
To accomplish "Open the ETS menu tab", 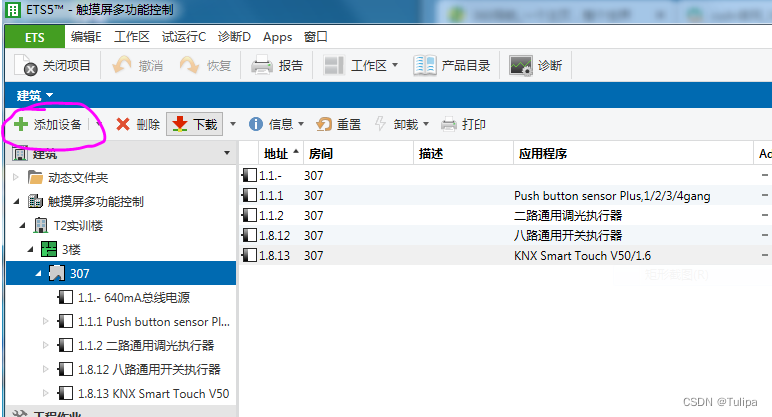I will (35, 37).
